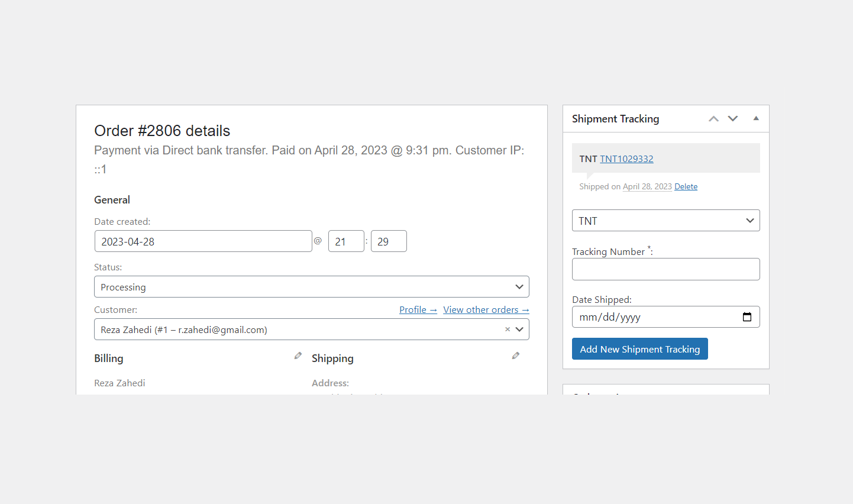The width and height of the screenshot is (853, 504).
Task: Collapse the Shipment Tracking panel
Action: pyautogui.click(x=756, y=118)
